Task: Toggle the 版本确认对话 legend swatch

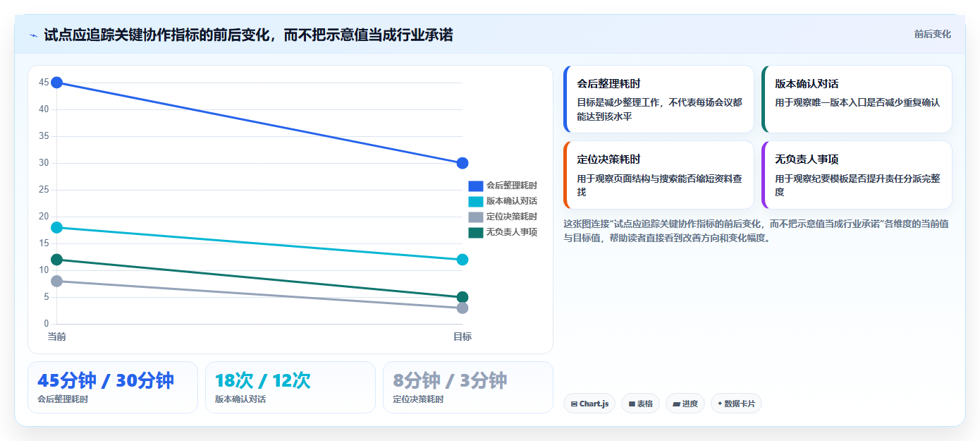Action: [476, 201]
